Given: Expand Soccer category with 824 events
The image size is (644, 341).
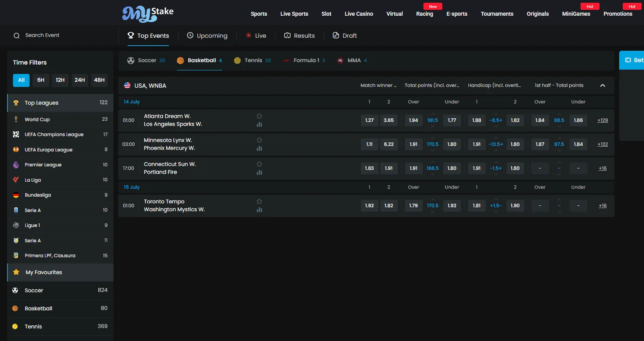Looking at the screenshot, I should [60, 290].
